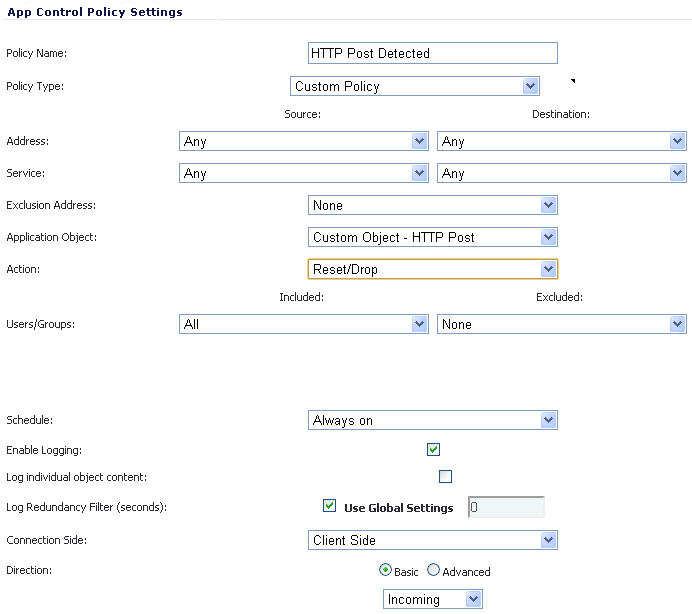The image size is (692, 614).
Task: Uncheck the Enable Logging checkbox
Action: [433, 450]
